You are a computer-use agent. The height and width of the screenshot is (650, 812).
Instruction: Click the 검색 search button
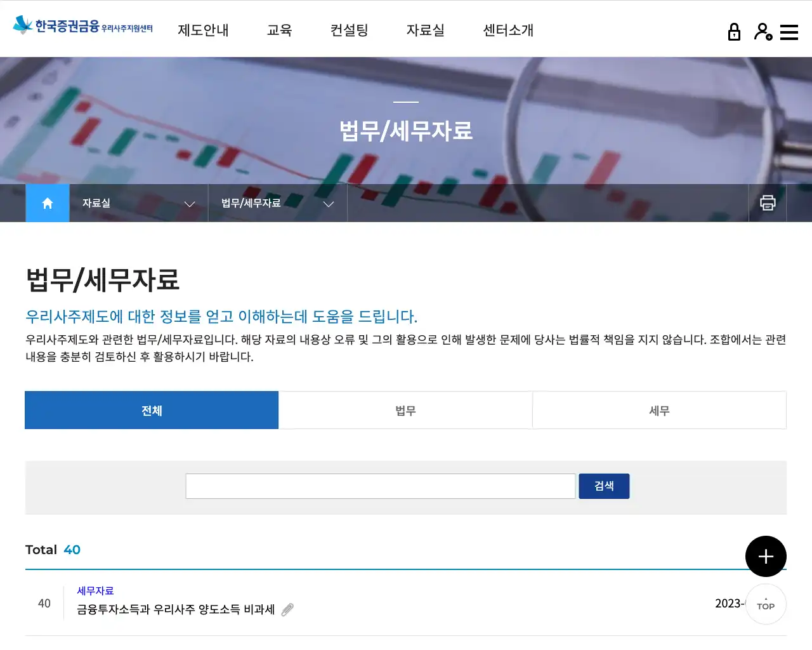[x=604, y=486]
